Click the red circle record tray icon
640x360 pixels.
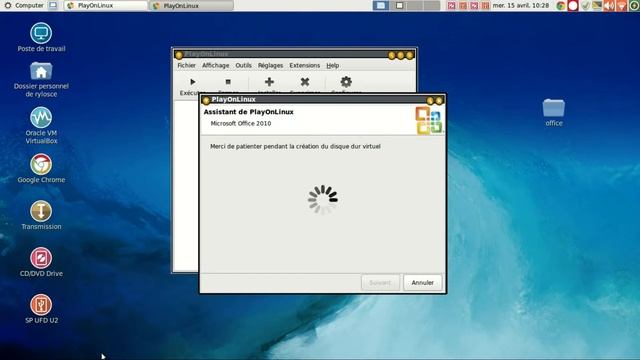click(x=573, y=6)
